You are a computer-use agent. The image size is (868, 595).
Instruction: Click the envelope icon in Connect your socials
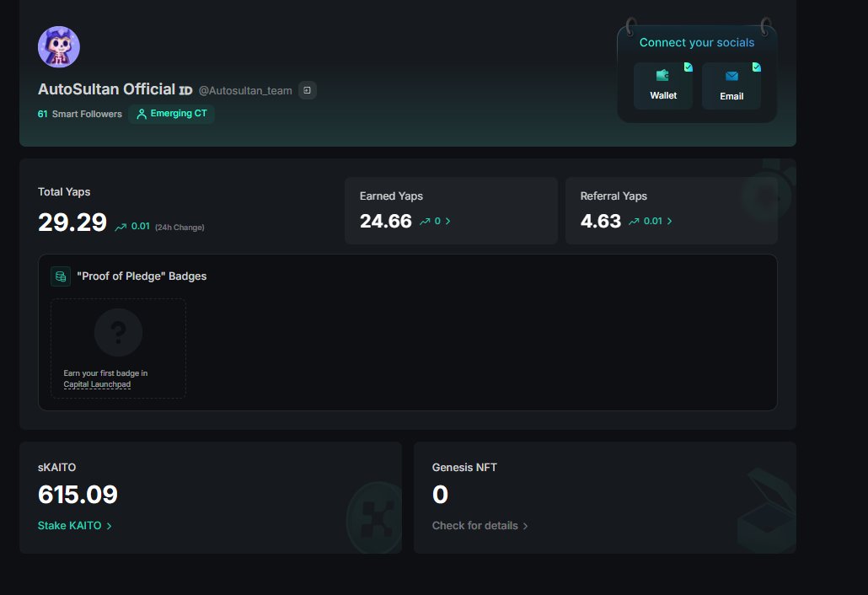pyautogui.click(x=731, y=76)
